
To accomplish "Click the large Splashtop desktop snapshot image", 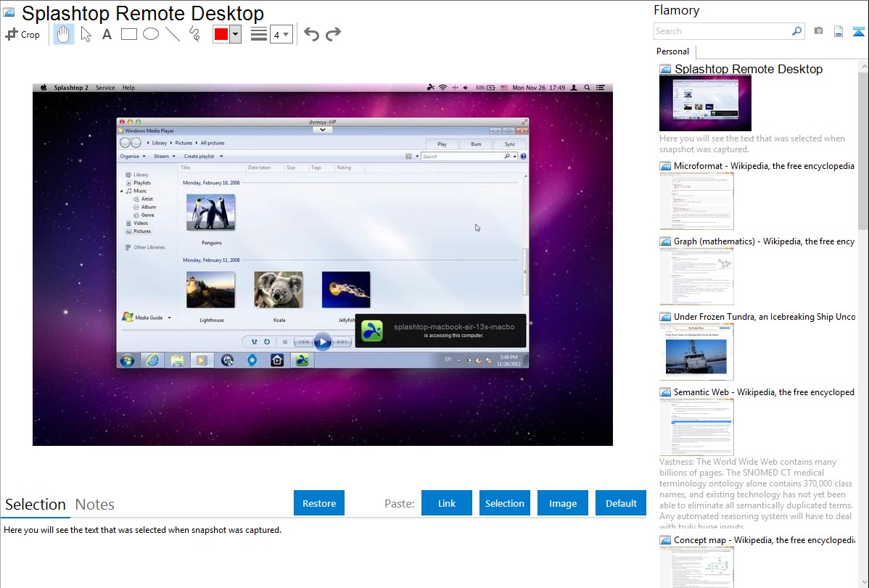I will pos(323,265).
